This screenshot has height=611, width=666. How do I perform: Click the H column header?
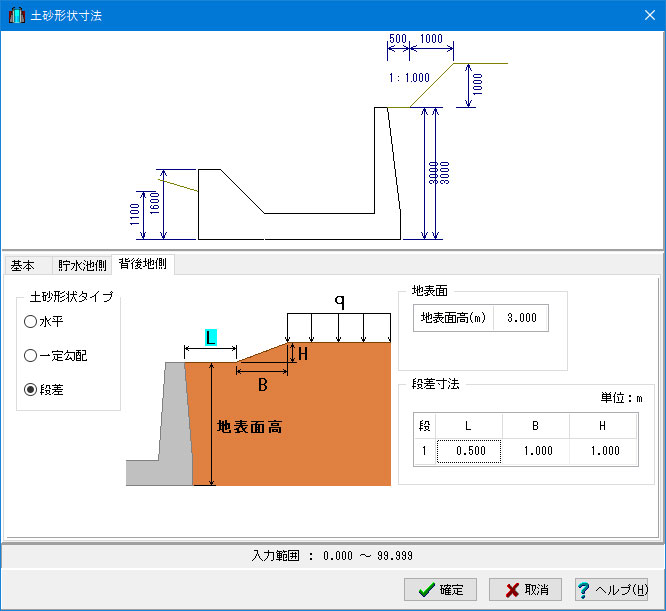coord(603,425)
